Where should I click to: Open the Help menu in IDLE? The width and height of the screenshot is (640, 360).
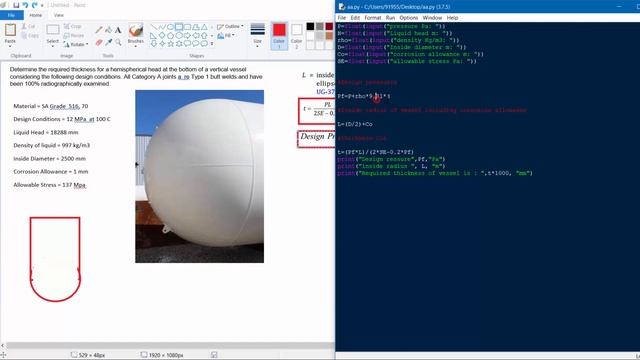pyautogui.click(x=452, y=18)
